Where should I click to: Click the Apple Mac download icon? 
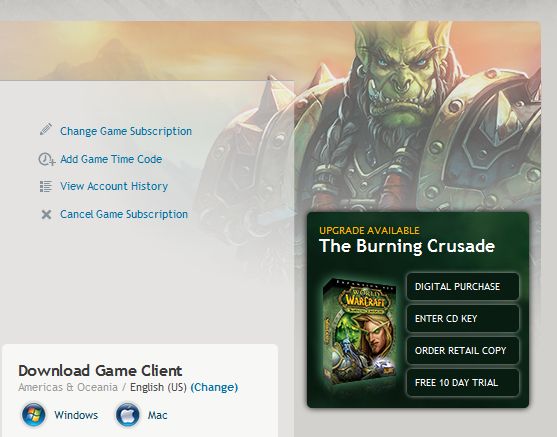point(127,414)
